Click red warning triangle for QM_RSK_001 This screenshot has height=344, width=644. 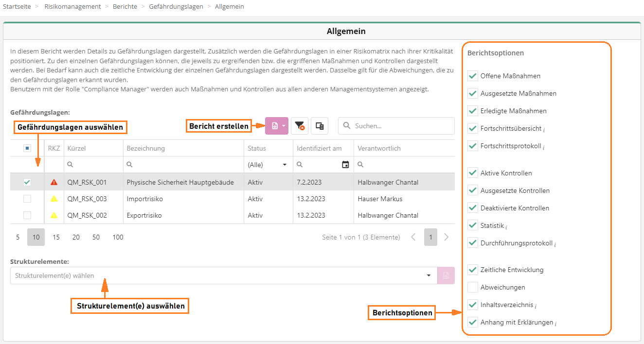(54, 182)
